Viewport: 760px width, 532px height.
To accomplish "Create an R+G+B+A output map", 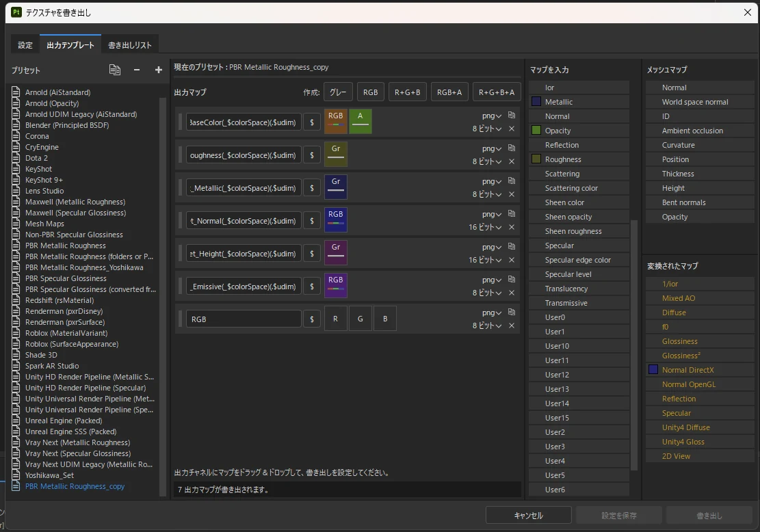I will point(497,92).
